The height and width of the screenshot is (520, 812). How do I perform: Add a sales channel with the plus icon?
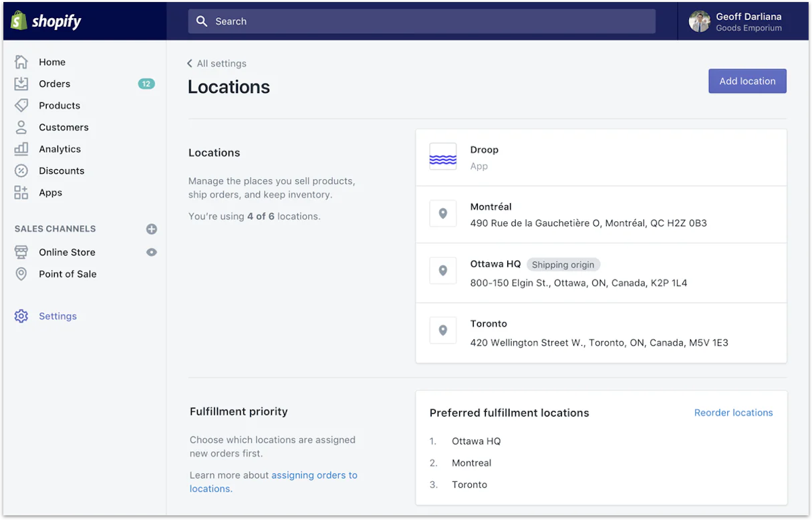(x=152, y=229)
